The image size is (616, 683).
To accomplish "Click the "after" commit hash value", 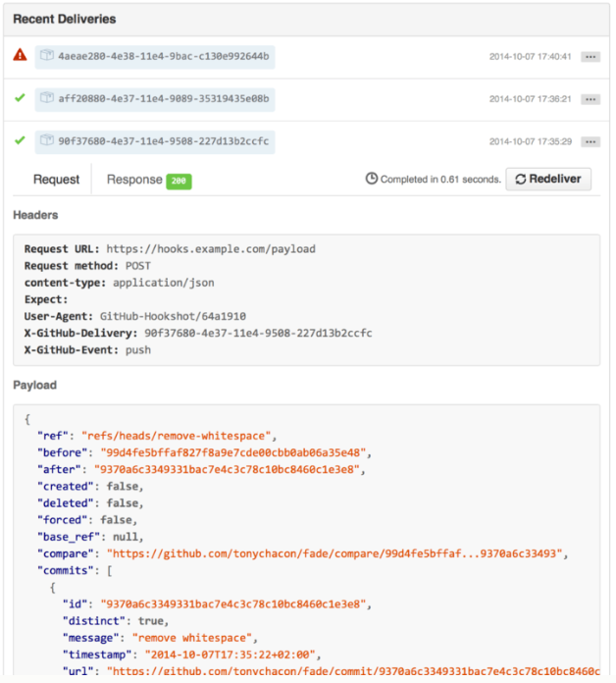I will click(x=227, y=469).
